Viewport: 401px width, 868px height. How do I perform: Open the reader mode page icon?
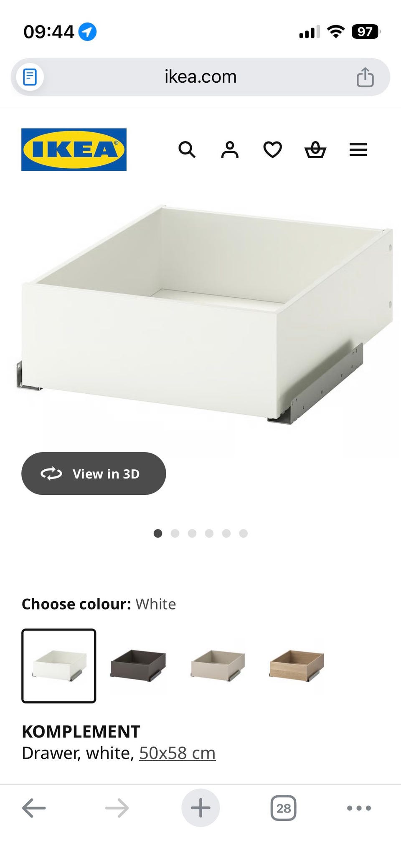(30, 77)
